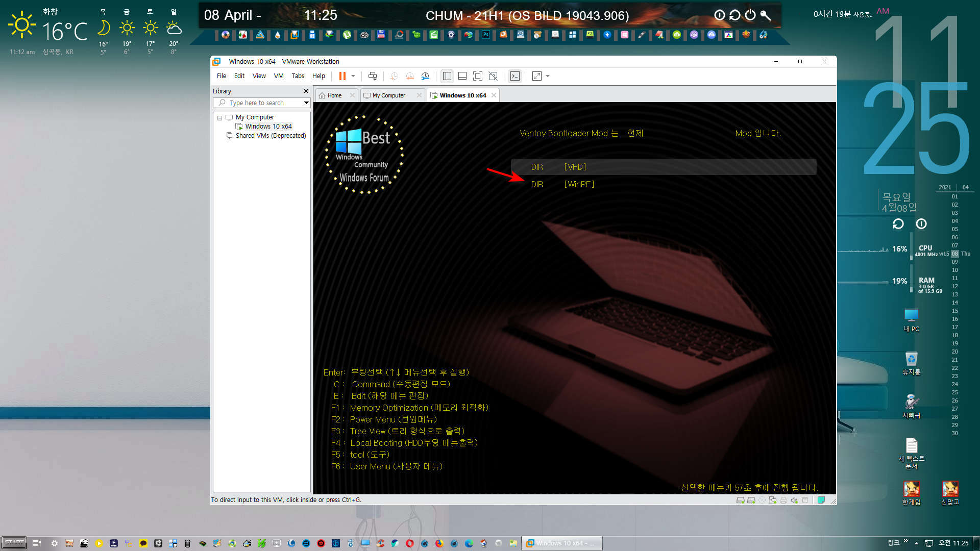Open Firefox icon on the taskbar
980x551 pixels.
point(439,543)
